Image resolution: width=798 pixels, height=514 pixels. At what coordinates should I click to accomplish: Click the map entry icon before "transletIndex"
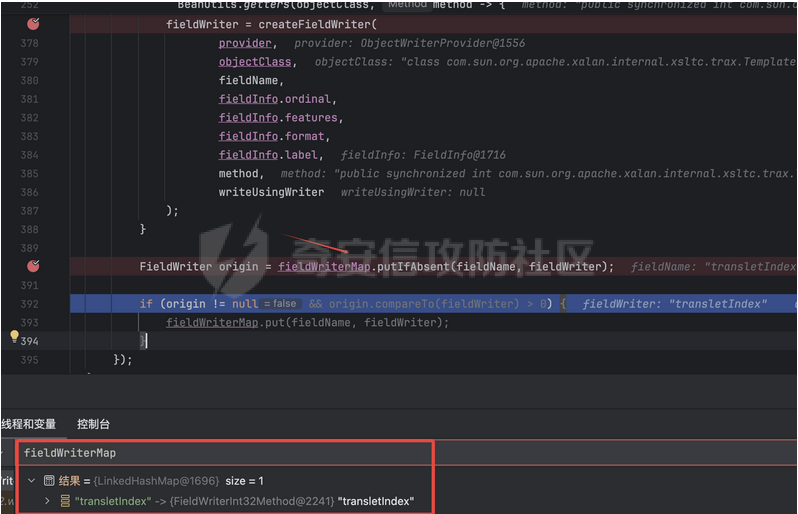[65, 500]
